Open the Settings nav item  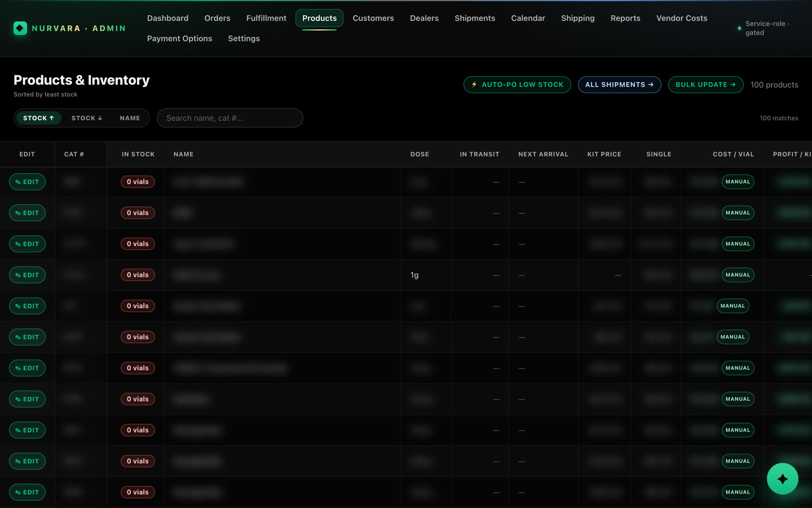(244, 39)
